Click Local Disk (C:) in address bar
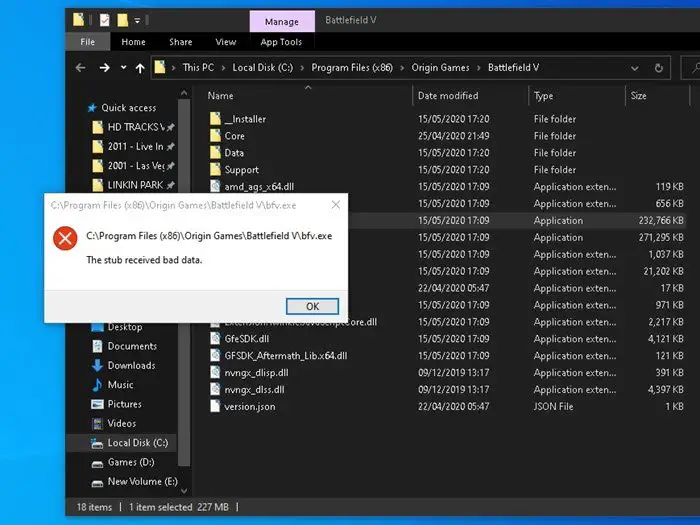The height and width of the screenshot is (525, 700). click(x=262, y=68)
